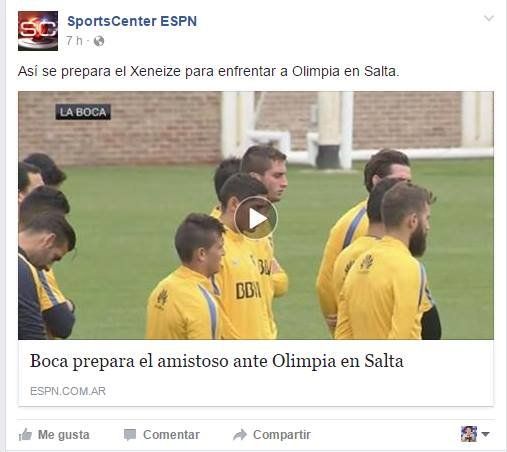This screenshot has height=452, width=507.
Task: Click the LA BOCA label on video
Action: pos(83,112)
